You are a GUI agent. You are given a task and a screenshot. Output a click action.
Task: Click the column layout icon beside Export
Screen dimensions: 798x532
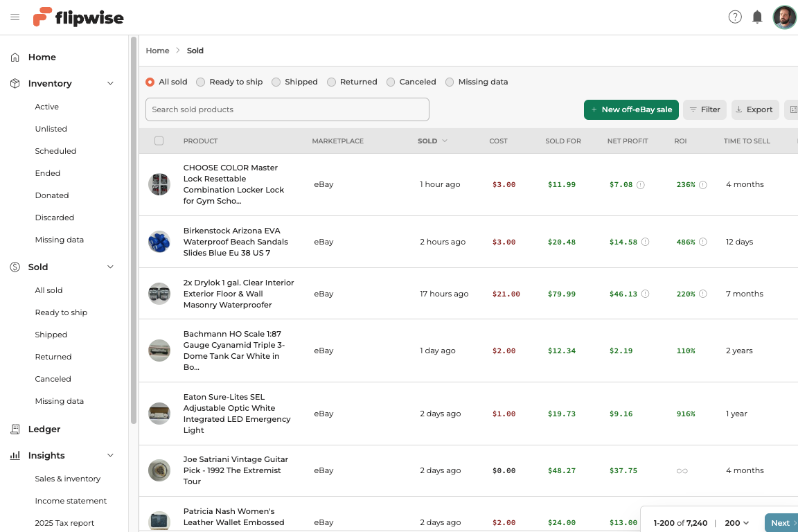pos(792,109)
